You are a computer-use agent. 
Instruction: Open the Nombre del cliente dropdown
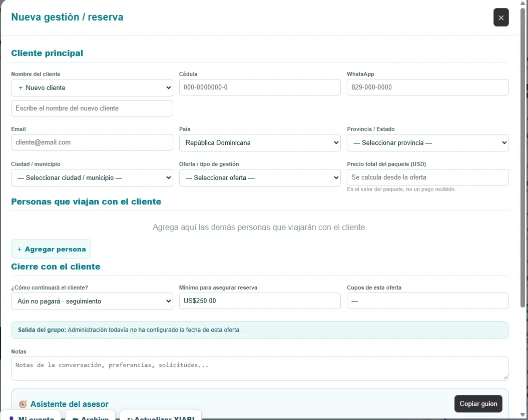tap(92, 88)
